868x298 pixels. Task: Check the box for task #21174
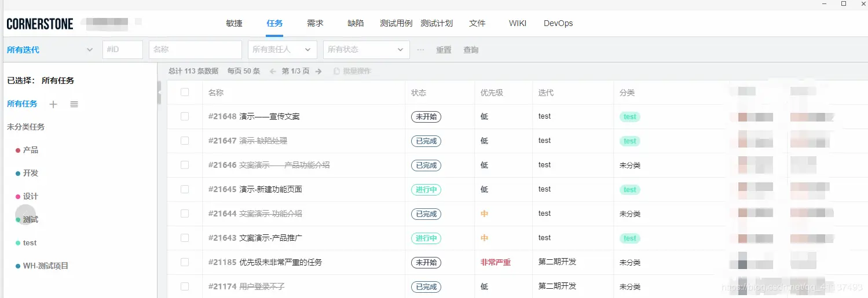pos(185,286)
